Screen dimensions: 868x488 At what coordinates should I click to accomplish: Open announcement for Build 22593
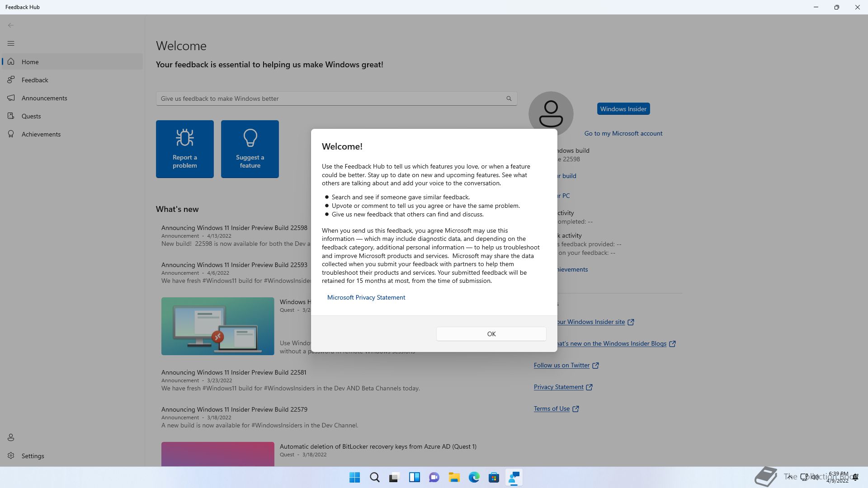click(234, 265)
